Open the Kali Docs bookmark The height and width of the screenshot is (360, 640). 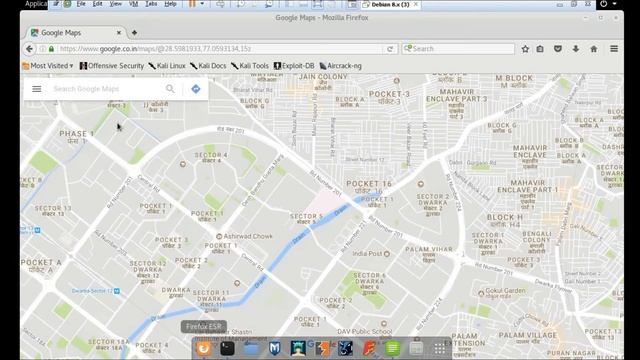click(x=208, y=66)
